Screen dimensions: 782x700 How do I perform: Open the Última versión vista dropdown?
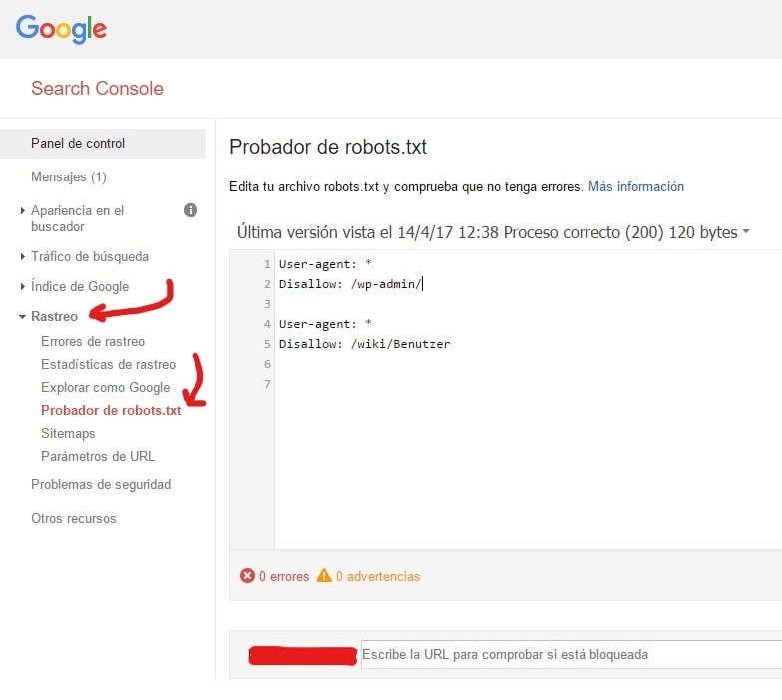coord(494,232)
